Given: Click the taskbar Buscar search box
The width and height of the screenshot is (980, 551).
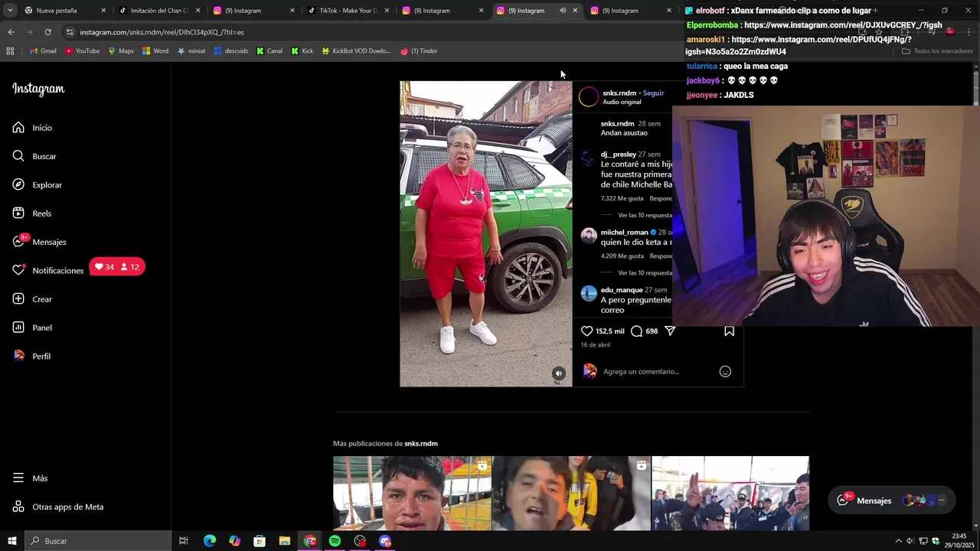Looking at the screenshot, I should click(x=98, y=541).
